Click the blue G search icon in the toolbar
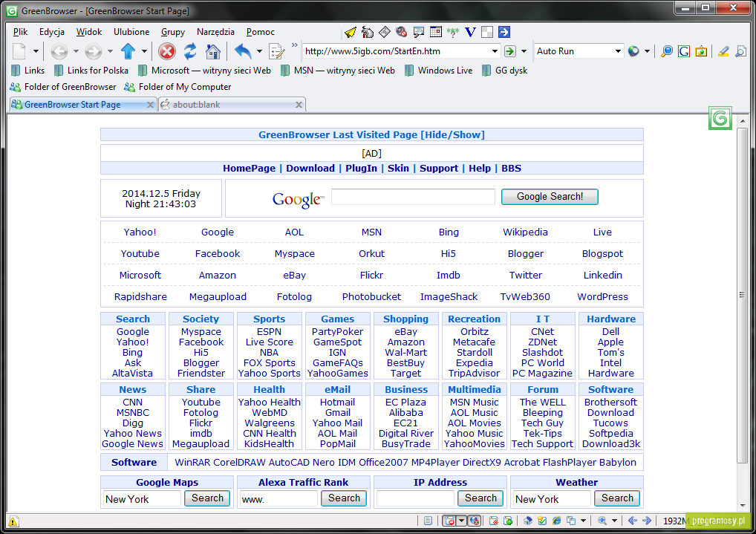756x534 pixels. pos(684,51)
